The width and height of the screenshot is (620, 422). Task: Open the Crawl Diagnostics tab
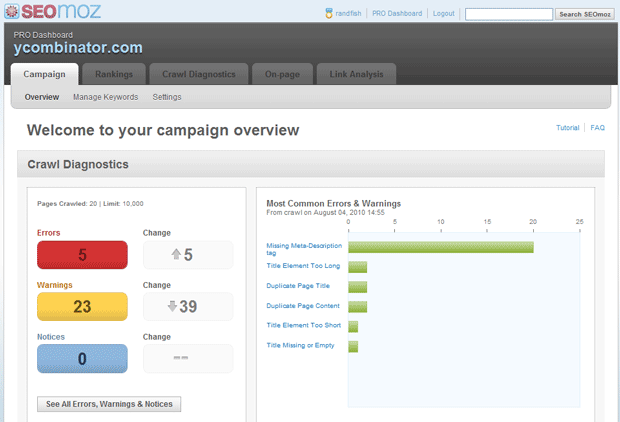[198, 74]
